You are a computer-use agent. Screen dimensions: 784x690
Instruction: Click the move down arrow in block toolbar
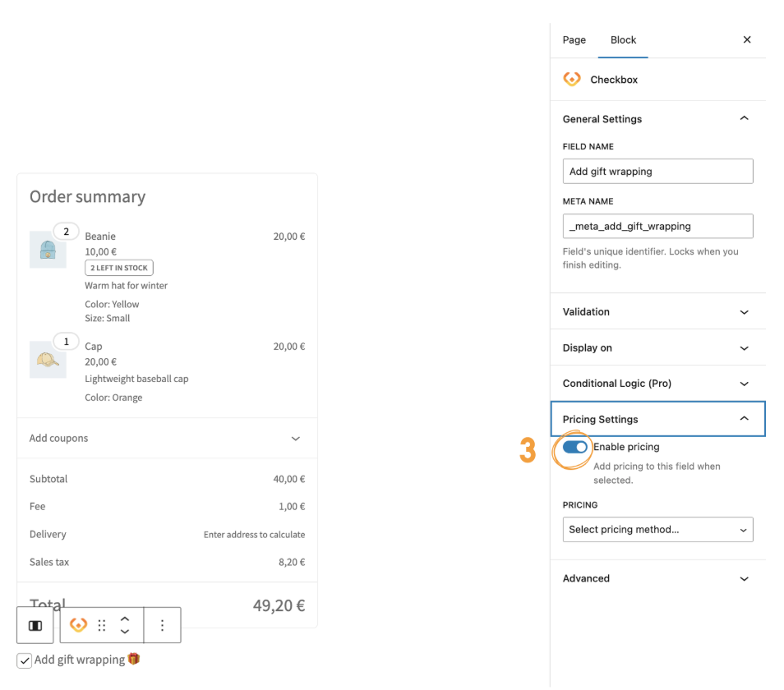125,632
